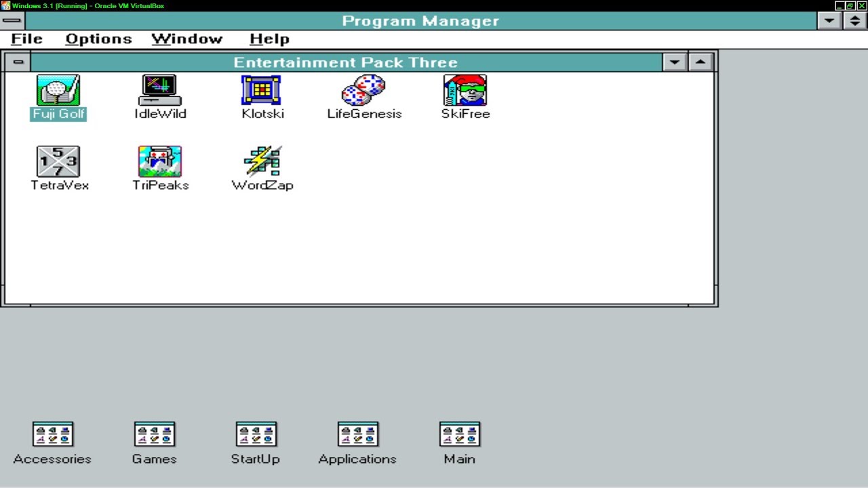The image size is (868, 488).
Task: Minimize the Entertainment Pack Three group window
Action: [674, 62]
